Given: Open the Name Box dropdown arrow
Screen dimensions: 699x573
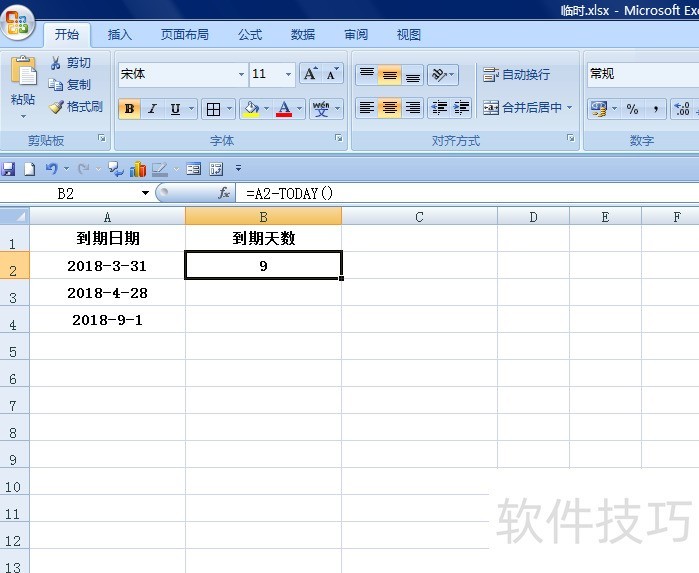Looking at the screenshot, I should 145,193.
